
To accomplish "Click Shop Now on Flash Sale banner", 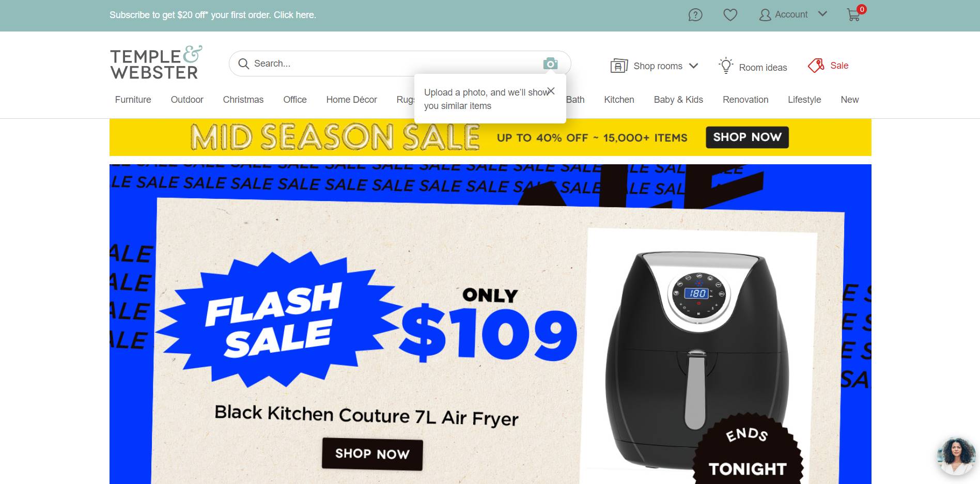I will coord(372,454).
